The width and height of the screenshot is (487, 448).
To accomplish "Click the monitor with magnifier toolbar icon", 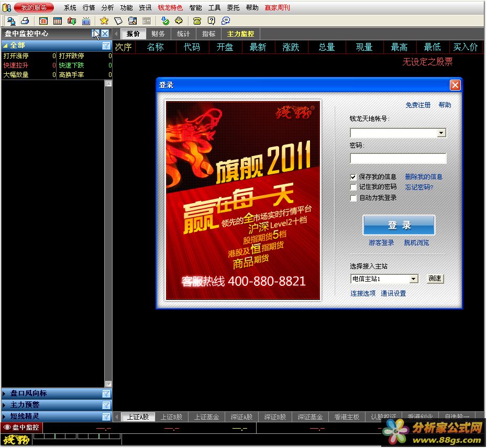I will tap(132, 21).
